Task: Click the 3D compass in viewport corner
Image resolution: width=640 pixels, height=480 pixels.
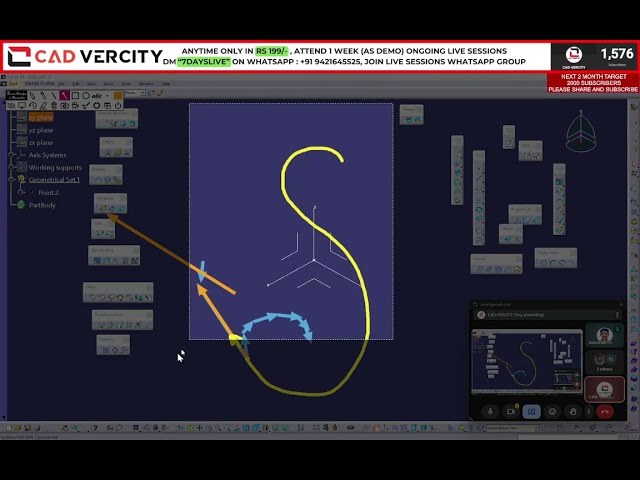Action: [581, 131]
